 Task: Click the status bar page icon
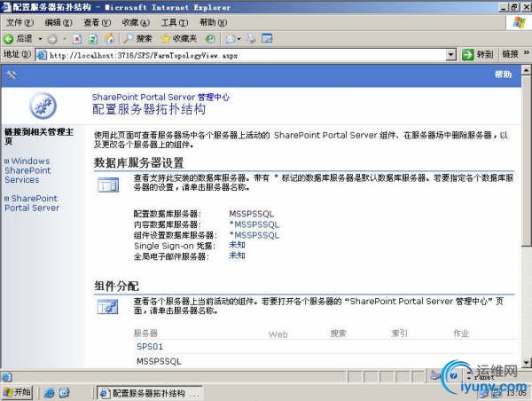(6, 376)
